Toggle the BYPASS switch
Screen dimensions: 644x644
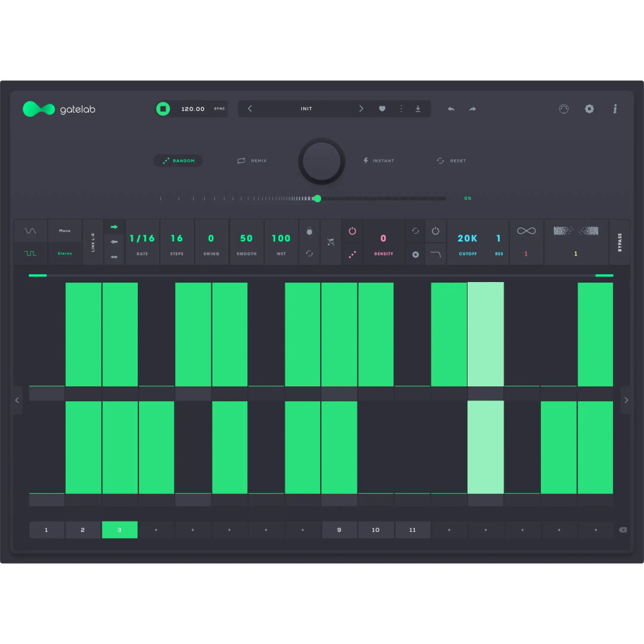(x=620, y=242)
